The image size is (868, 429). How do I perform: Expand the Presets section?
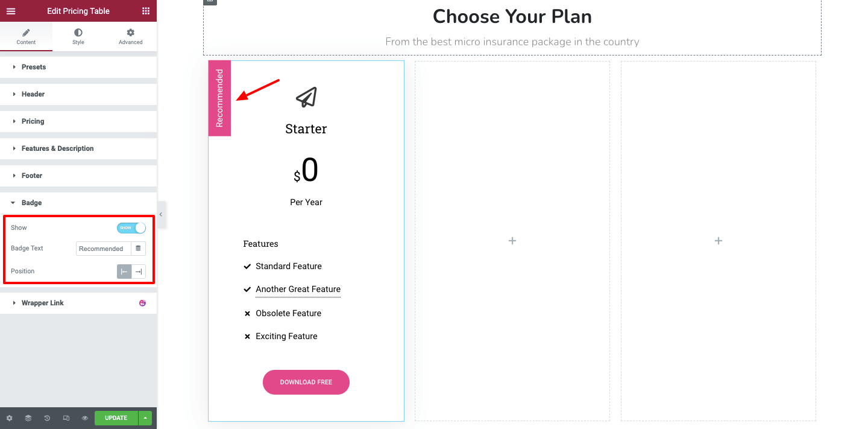coord(34,67)
